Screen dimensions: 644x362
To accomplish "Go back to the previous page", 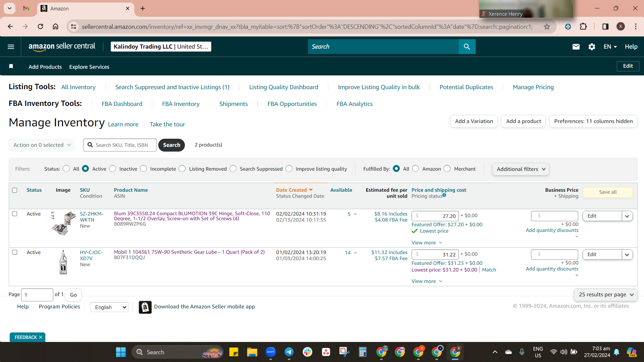I will pos(10,26).
